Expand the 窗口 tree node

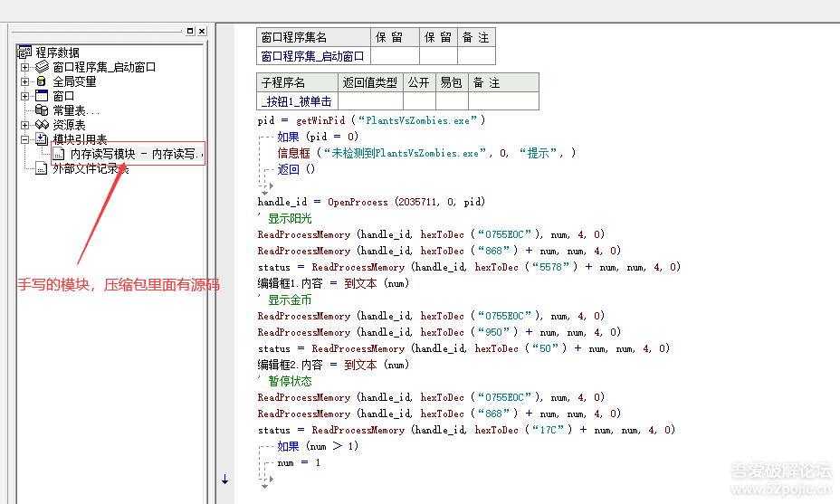point(24,97)
